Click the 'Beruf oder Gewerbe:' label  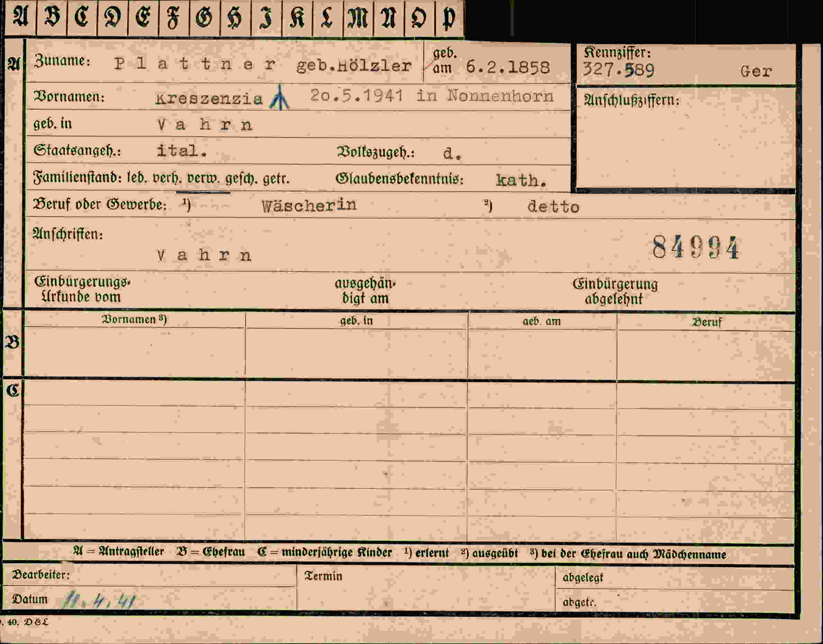click(x=100, y=204)
